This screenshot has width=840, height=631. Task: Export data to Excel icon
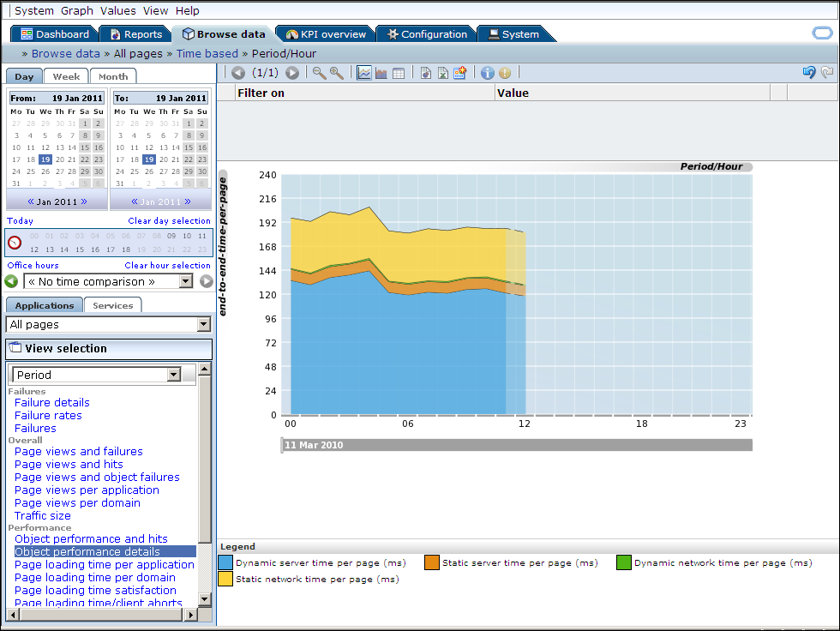coord(443,73)
